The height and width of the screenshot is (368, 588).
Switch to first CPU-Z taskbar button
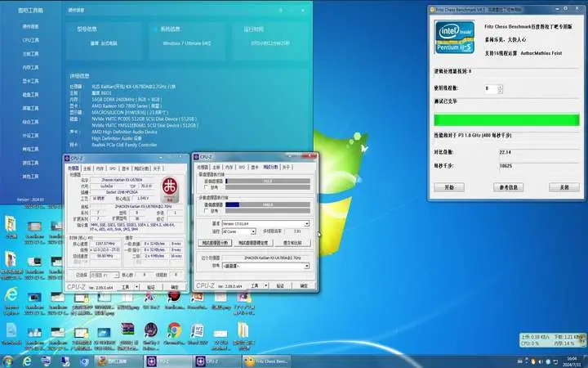pyautogui.click(x=167, y=361)
